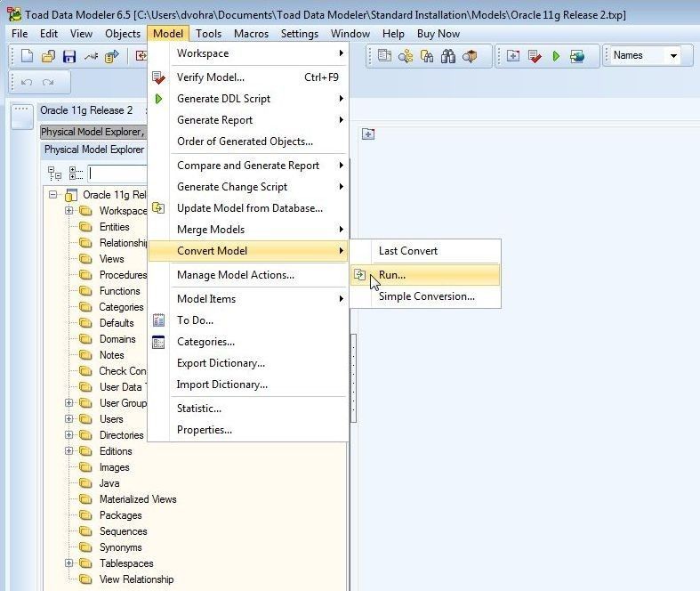
Task: Open the Generate DDL Script submenu
Action: [x=248, y=99]
